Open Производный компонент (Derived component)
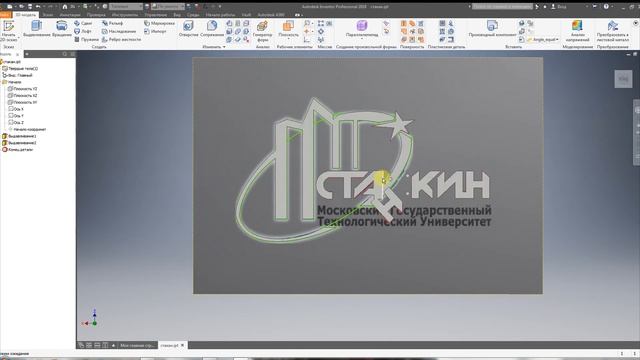Viewport: 640px width, 360px height. click(x=492, y=28)
